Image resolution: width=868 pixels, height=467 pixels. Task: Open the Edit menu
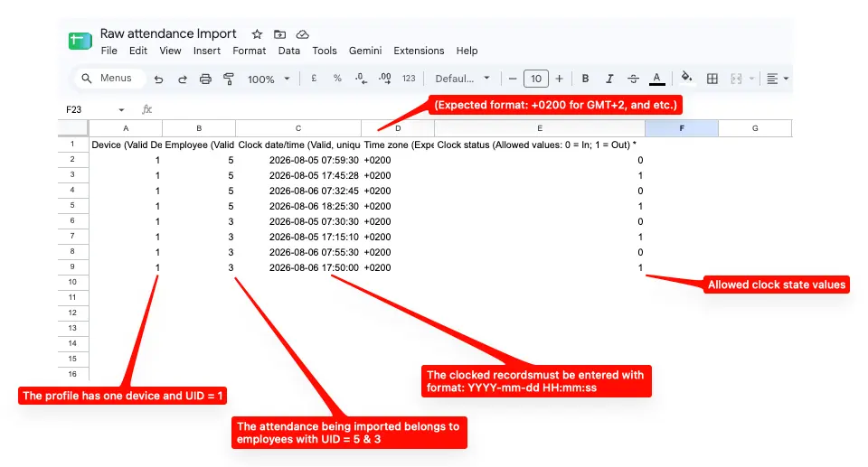pos(137,51)
